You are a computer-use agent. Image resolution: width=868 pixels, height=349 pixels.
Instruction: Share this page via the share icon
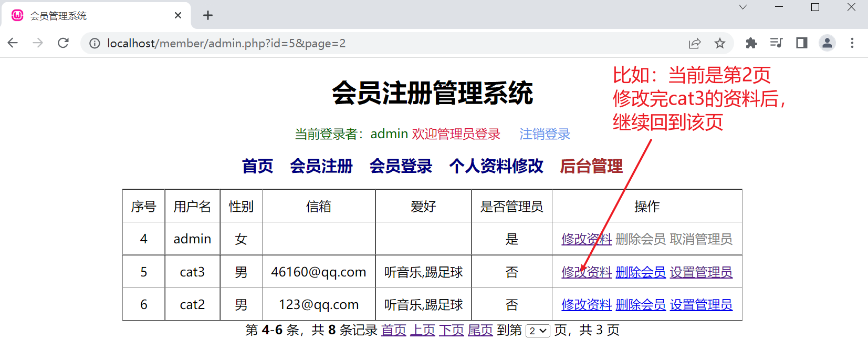coord(695,43)
